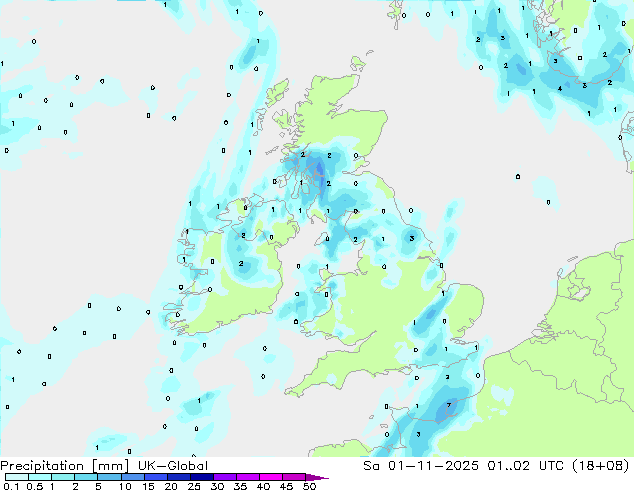This screenshot has width=634, height=490.
Task: Click the precipitation value "4" over Norway
Action: coord(560,89)
